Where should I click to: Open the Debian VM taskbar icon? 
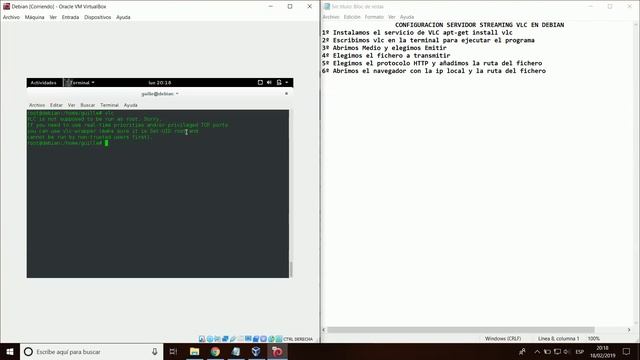(277, 351)
